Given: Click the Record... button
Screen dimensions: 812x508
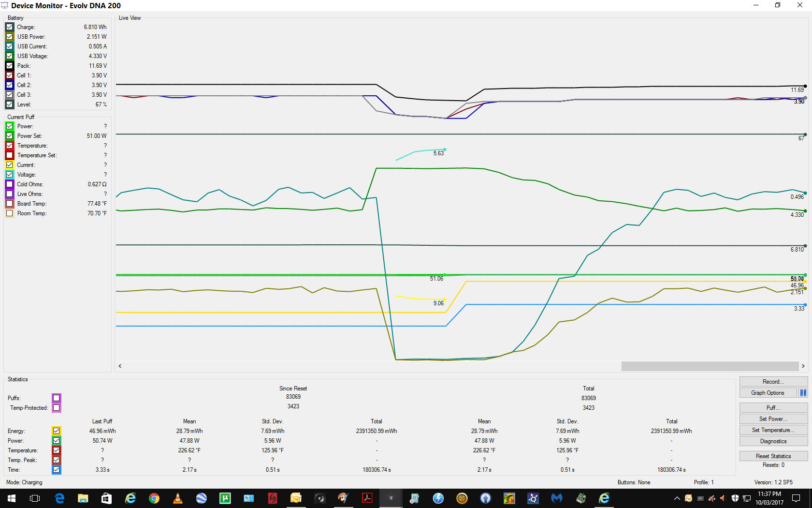Looking at the screenshot, I should pyautogui.click(x=773, y=382).
